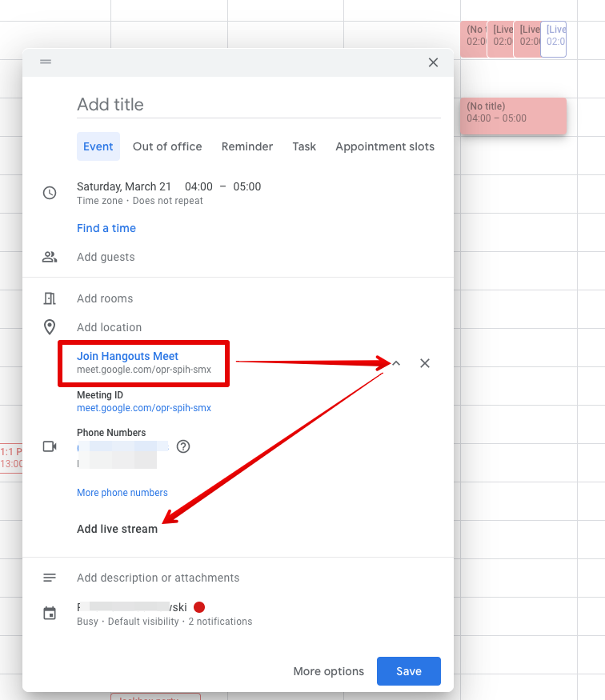Switch to the Task tab

[304, 146]
